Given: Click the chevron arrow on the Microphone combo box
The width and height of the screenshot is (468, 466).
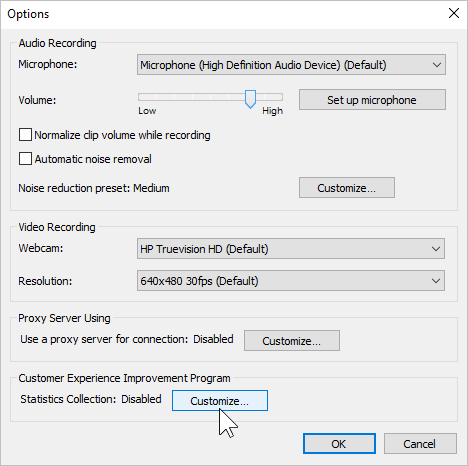Looking at the screenshot, I should (437, 65).
